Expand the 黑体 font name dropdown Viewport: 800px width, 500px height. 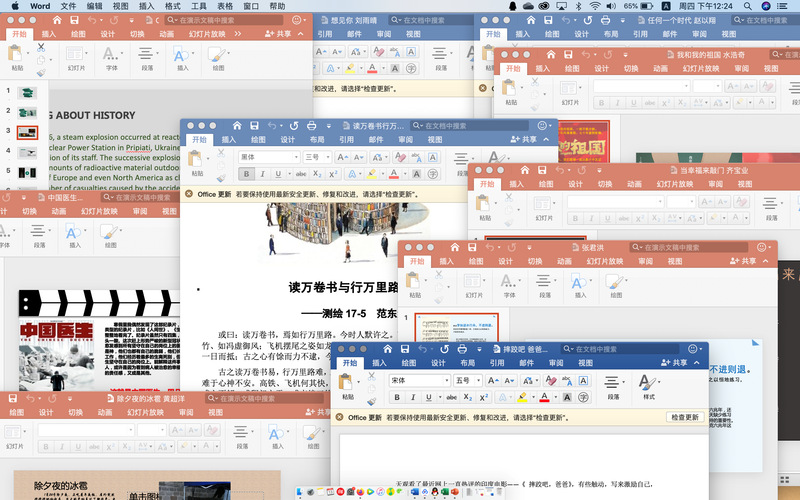(295, 157)
